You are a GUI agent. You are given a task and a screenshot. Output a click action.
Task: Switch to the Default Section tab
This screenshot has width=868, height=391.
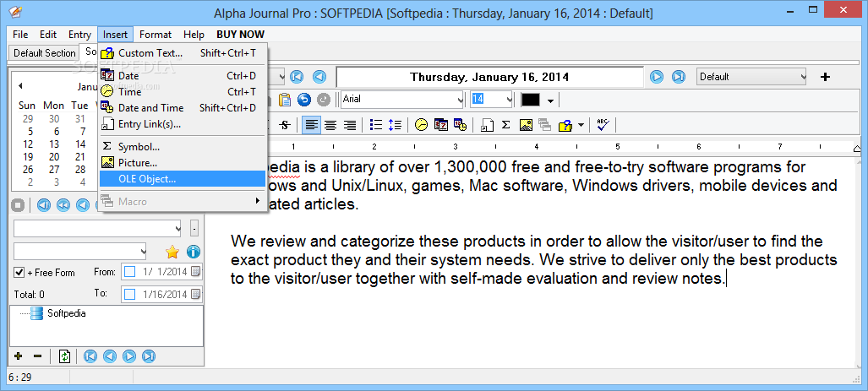point(44,53)
